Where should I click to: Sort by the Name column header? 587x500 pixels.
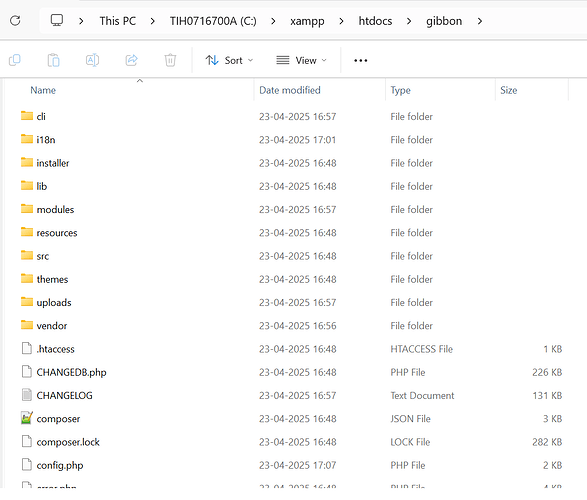(43, 90)
